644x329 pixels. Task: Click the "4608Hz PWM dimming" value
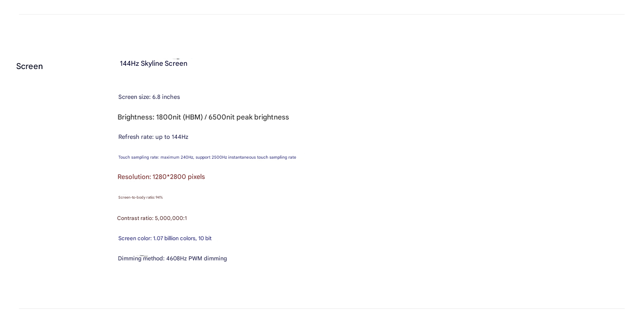pyautogui.click(x=197, y=259)
